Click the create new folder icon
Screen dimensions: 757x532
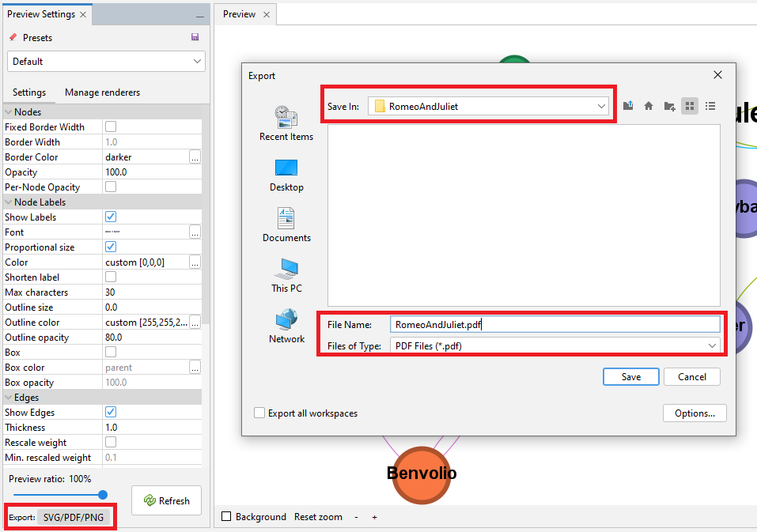click(x=668, y=105)
